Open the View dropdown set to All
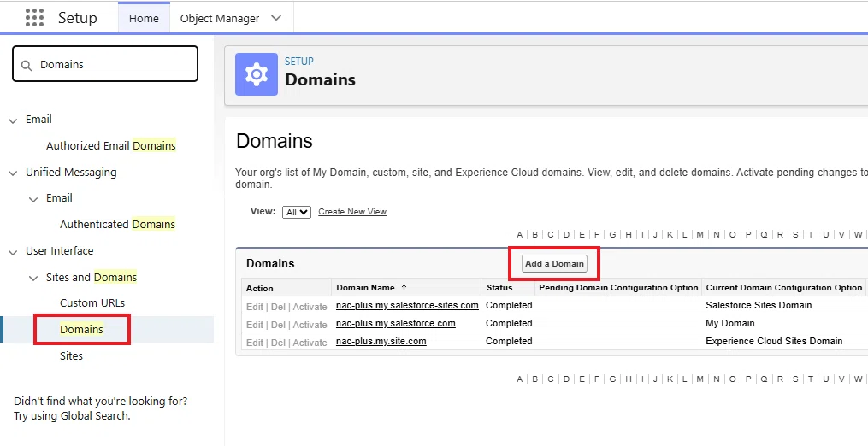The image size is (868, 446). (x=297, y=212)
